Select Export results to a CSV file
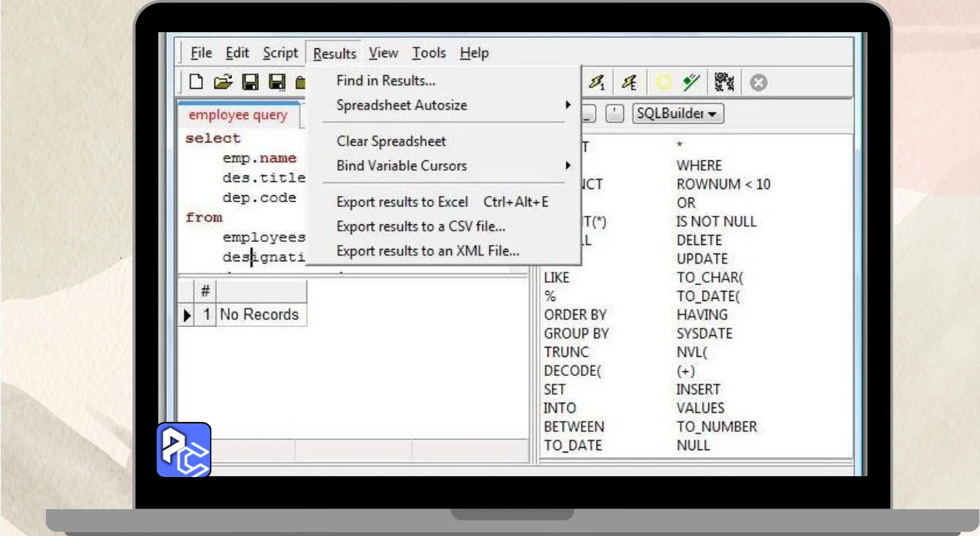Viewport: 980px width, 536px height. (x=420, y=227)
